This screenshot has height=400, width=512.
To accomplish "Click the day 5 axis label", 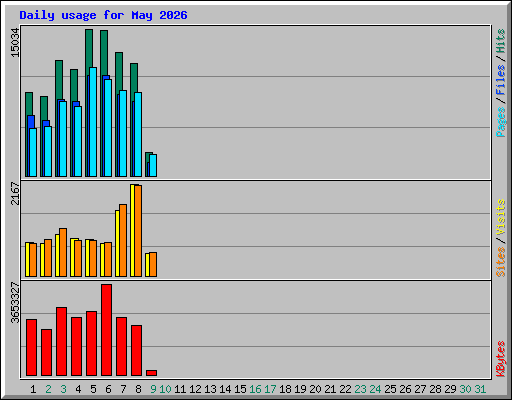I will (x=93, y=389).
